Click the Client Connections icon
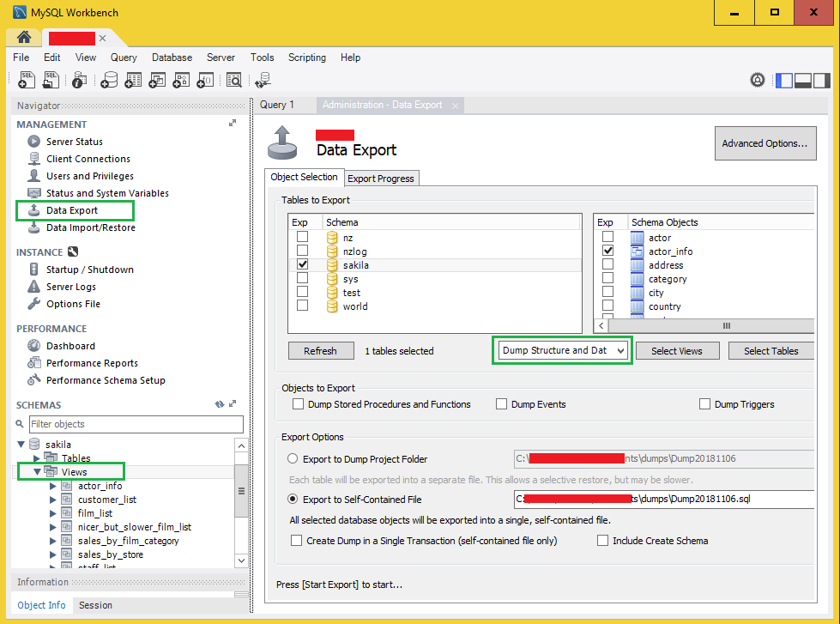 click(x=33, y=159)
